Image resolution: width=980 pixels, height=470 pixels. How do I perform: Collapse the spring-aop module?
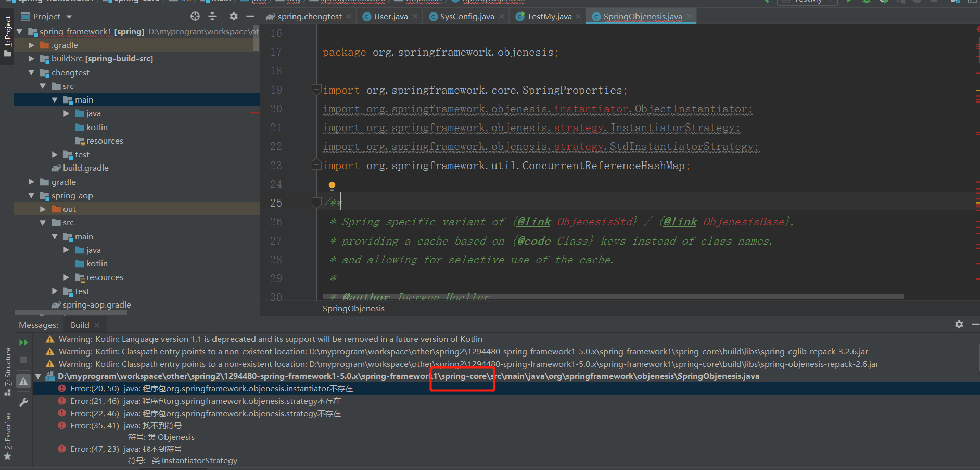tap(31, 195)
